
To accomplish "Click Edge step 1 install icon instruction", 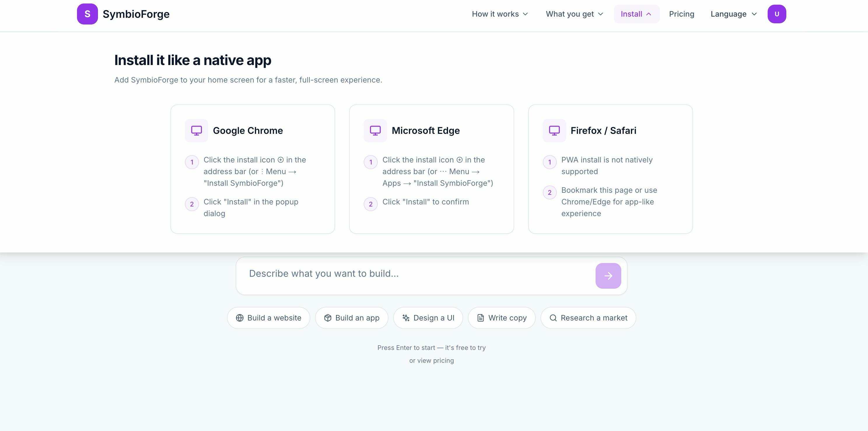I will point(438,171).
